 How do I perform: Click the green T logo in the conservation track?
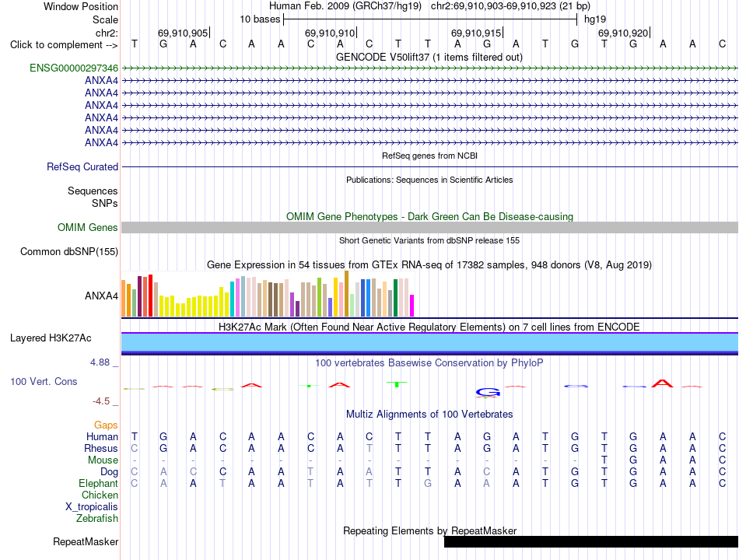(x=398, y=384)
